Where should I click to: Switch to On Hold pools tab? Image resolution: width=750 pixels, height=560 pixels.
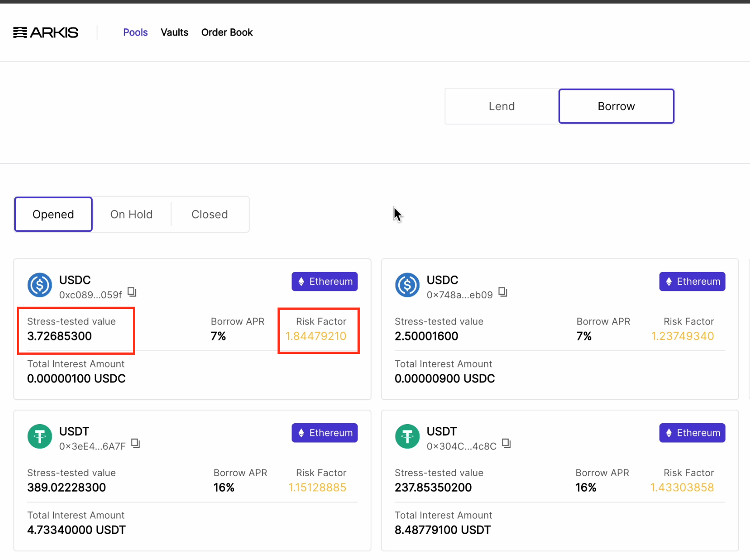point(131,214)
